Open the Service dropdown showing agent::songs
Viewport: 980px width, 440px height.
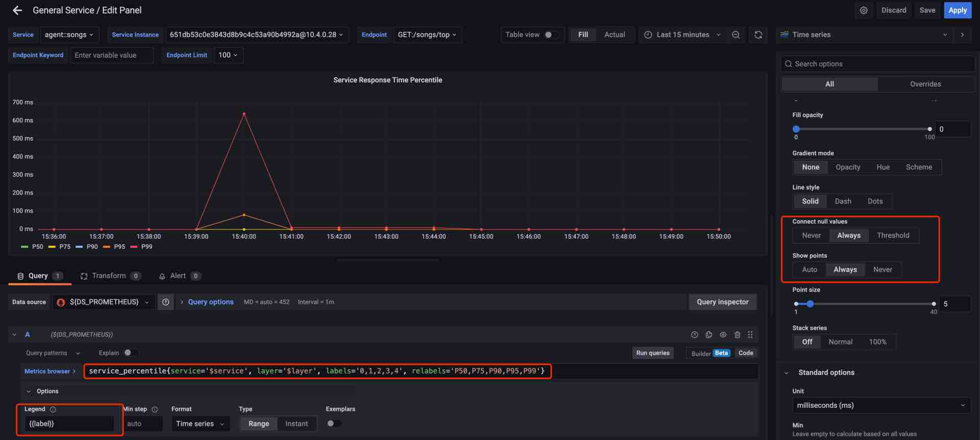pyautogui.click(x=69, y=35)
